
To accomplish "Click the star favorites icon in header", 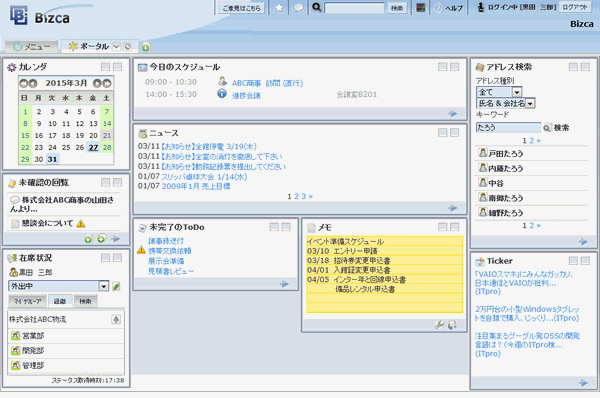I will (x=279, y=7).
